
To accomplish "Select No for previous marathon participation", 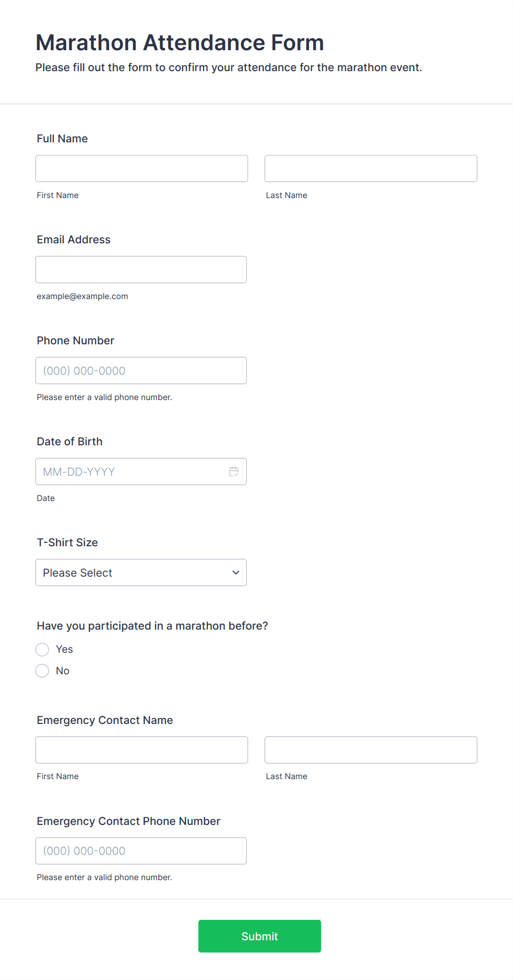I will point(42,671).
